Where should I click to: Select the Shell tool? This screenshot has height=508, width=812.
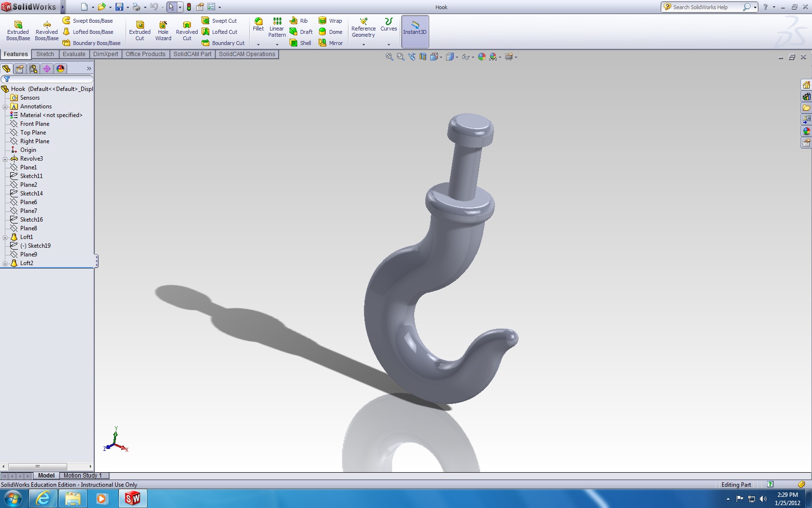click(x=300, y=43)
